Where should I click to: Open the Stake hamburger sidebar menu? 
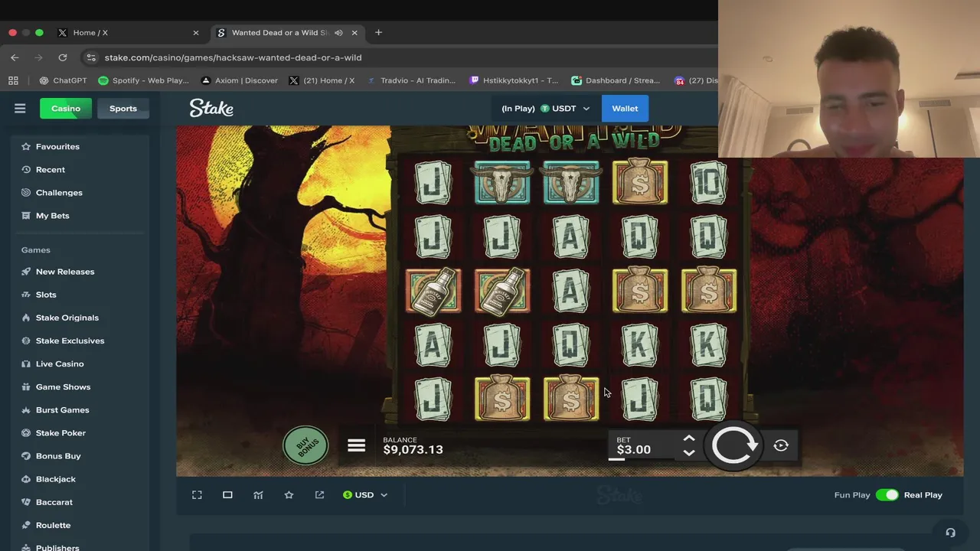[x=20, y=109]
